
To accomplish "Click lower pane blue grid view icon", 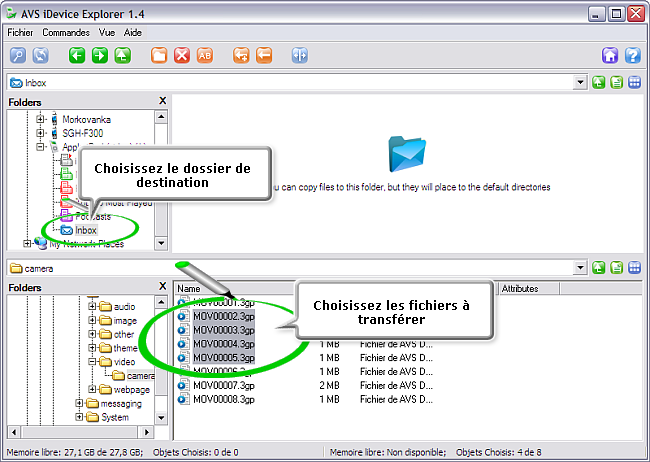I will 635,268.
